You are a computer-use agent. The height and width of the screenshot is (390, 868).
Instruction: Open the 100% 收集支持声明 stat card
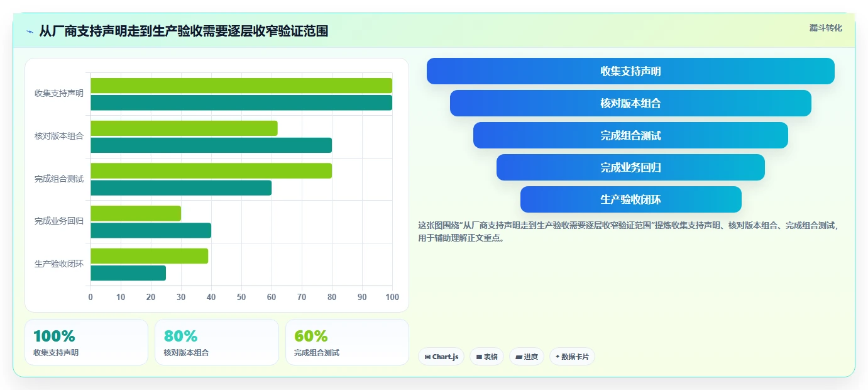point(86,342)
